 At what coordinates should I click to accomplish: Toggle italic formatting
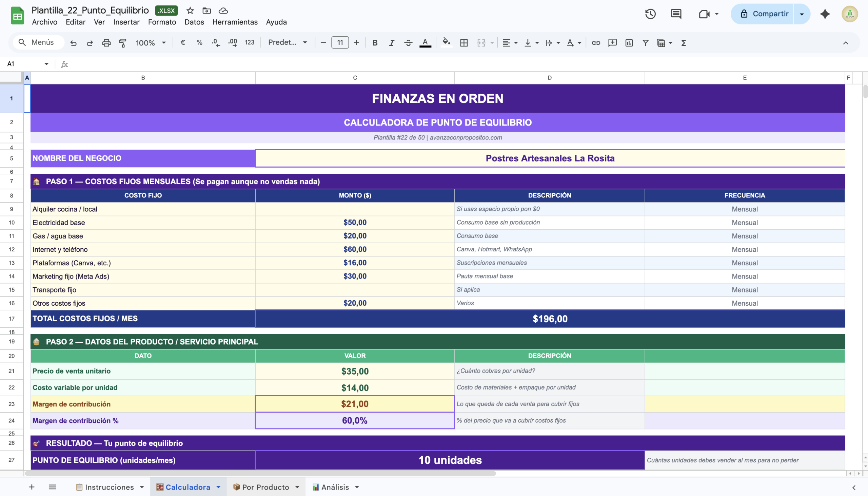[392, 43]
